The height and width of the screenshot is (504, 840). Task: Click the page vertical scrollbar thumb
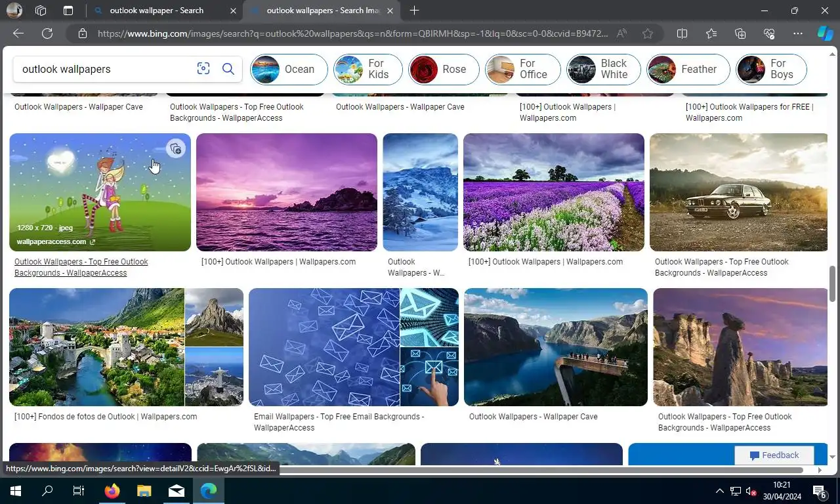[x=833, y=283]
